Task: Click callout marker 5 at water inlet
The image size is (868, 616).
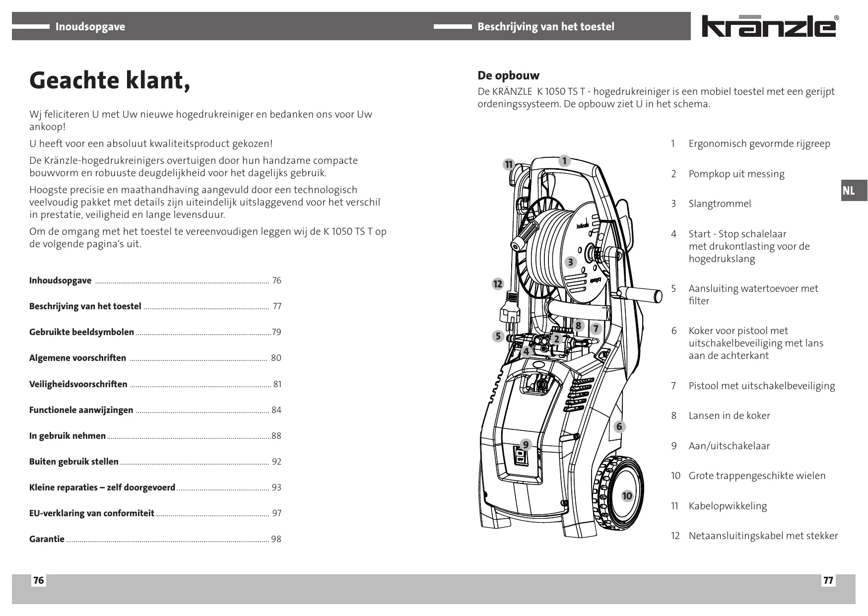Action: (x=498, y=336)
